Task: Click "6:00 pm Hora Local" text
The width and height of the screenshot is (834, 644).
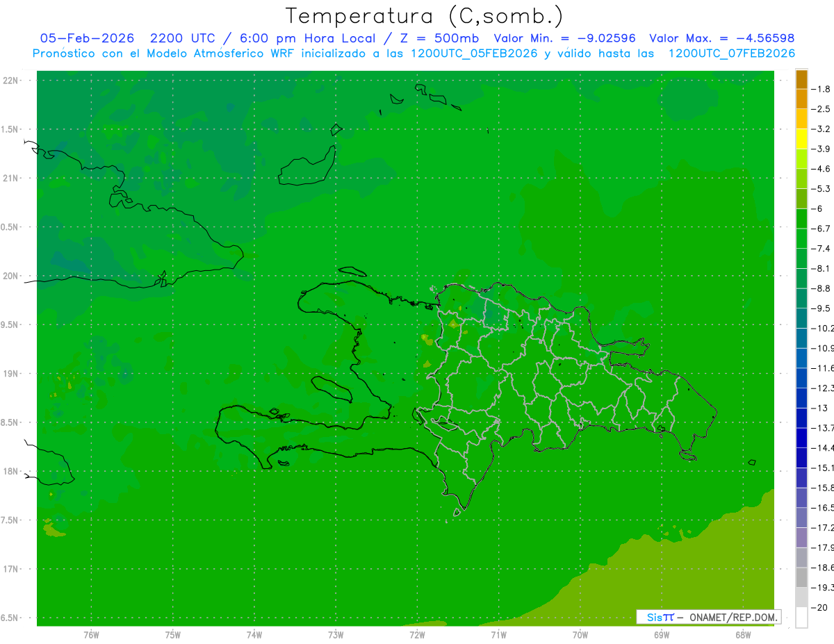Action: [308, 38]
